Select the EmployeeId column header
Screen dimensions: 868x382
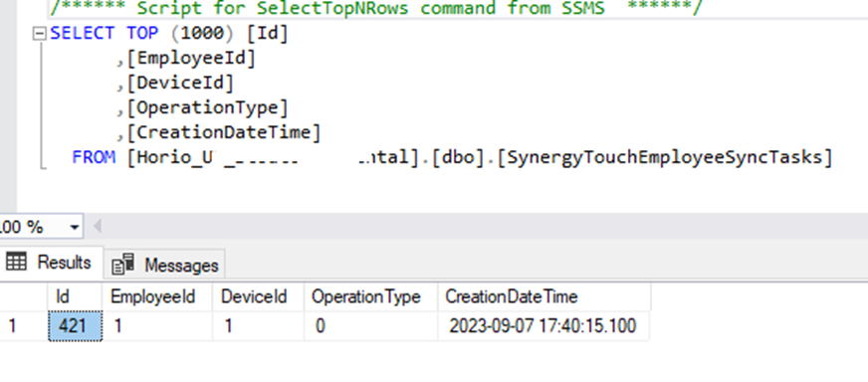156,297
